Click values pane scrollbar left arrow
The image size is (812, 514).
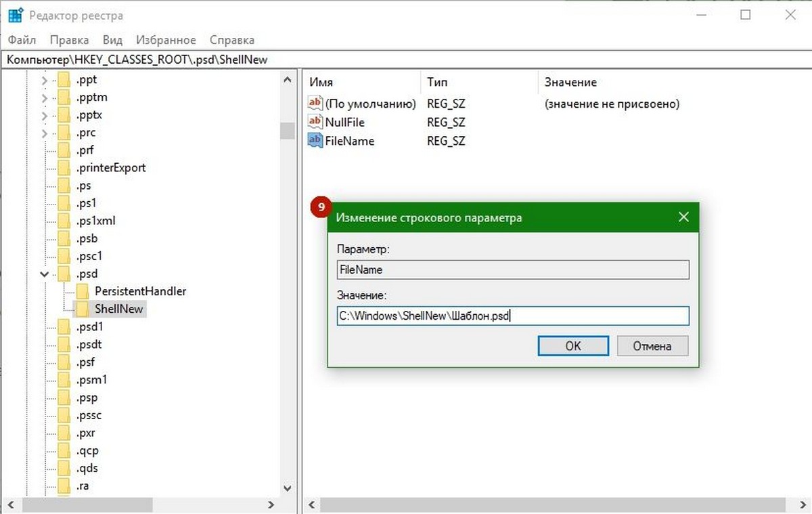(311, 505)
